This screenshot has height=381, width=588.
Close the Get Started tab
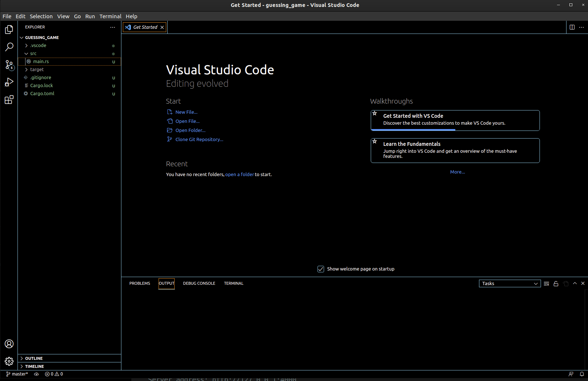click(162, 27)
